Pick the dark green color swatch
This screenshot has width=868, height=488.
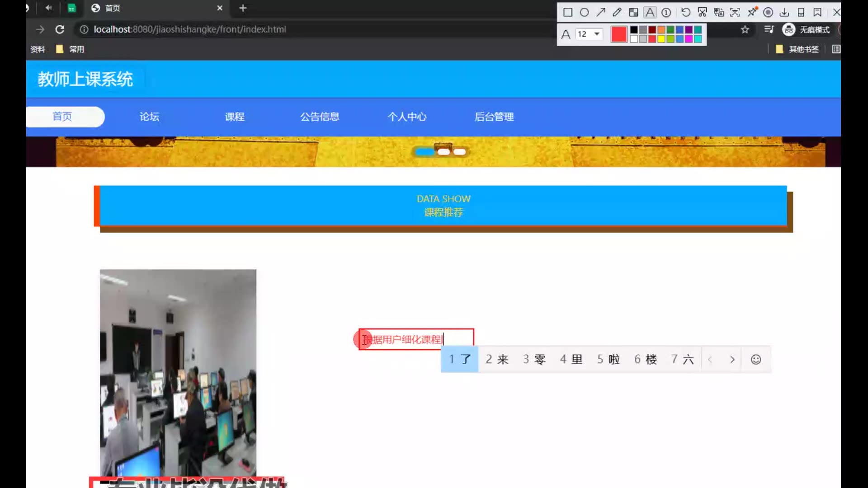[x=670, y=30]
